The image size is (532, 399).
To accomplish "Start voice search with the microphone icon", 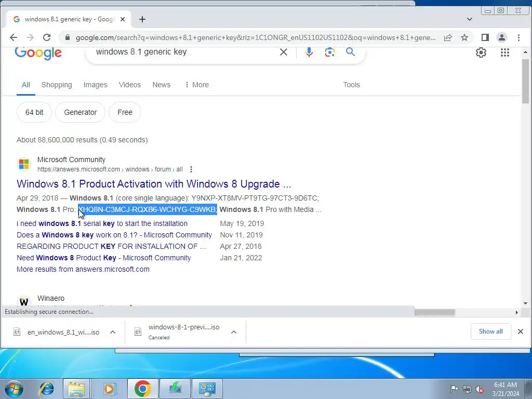I will 309,52.
